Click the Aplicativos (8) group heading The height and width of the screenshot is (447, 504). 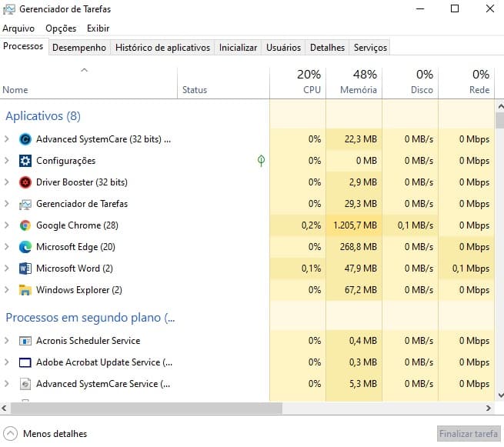pyautogui.click(x=43, y=115)
